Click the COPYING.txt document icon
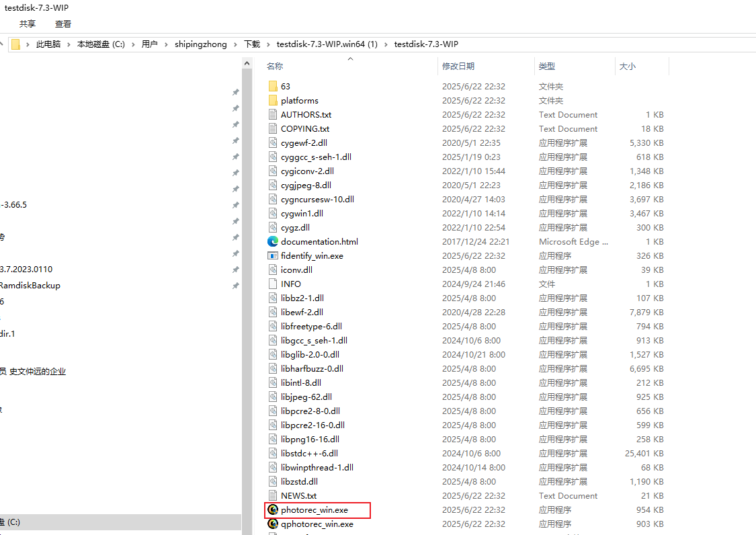 (x=273, y=129)
